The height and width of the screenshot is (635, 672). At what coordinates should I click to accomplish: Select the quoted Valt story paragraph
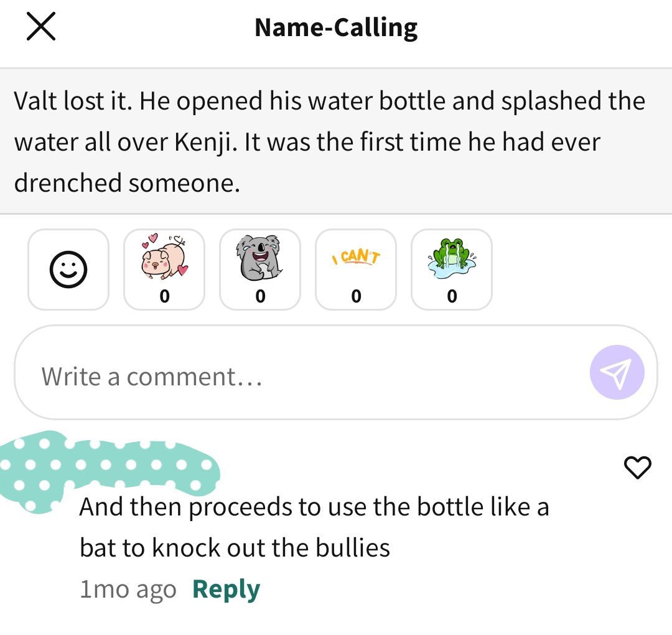tap(336, 141)
